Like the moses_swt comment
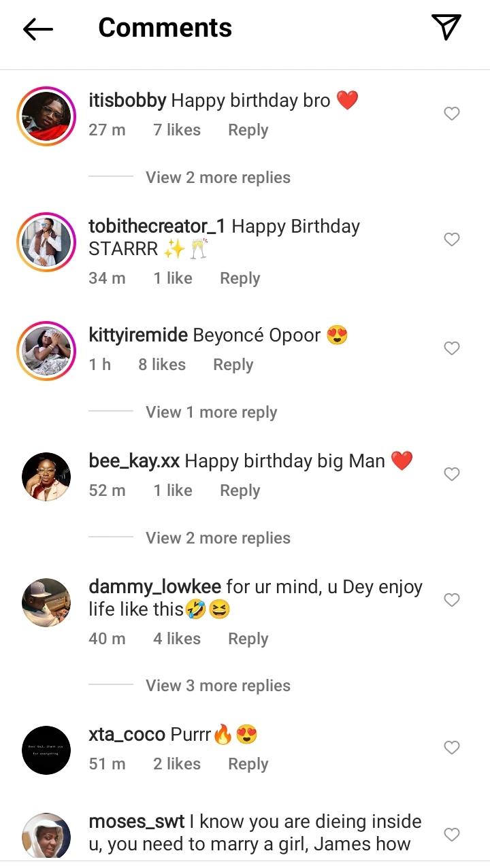Image resolution: width=490 pixels, height=868 pixels. pos(452,835)
